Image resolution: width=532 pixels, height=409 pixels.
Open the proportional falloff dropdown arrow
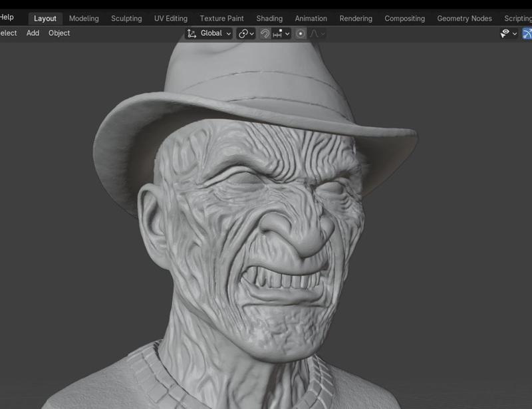click(322, 33)
